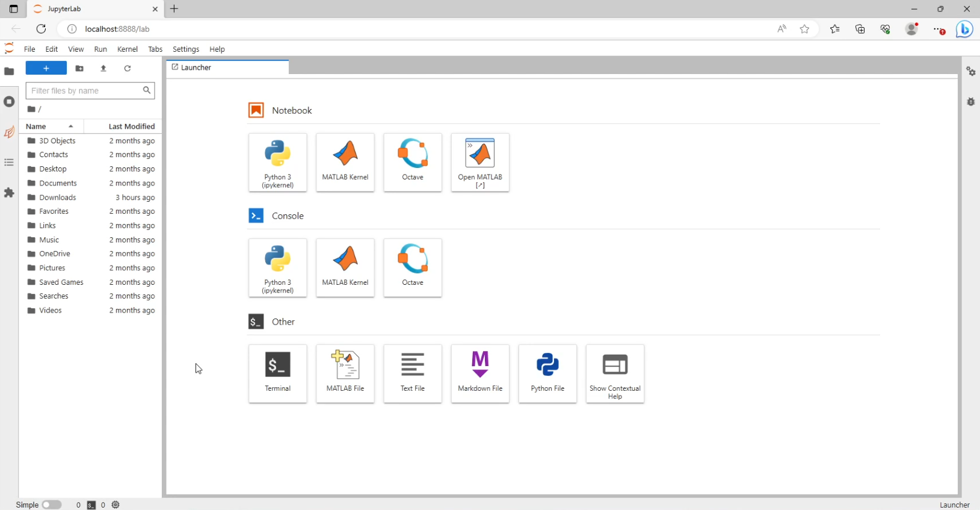Select the Launcher tab
This screenshot has height=510, width=980.
pos(227,67)
